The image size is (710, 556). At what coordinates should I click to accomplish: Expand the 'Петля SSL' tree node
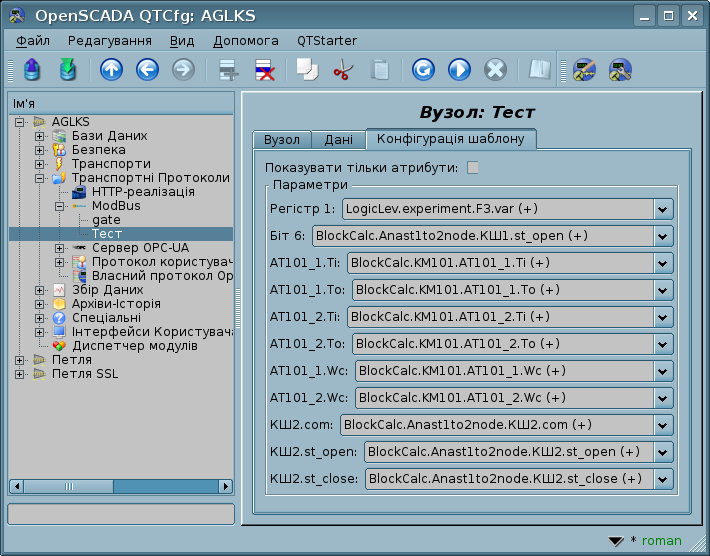[x=19, y=374]
